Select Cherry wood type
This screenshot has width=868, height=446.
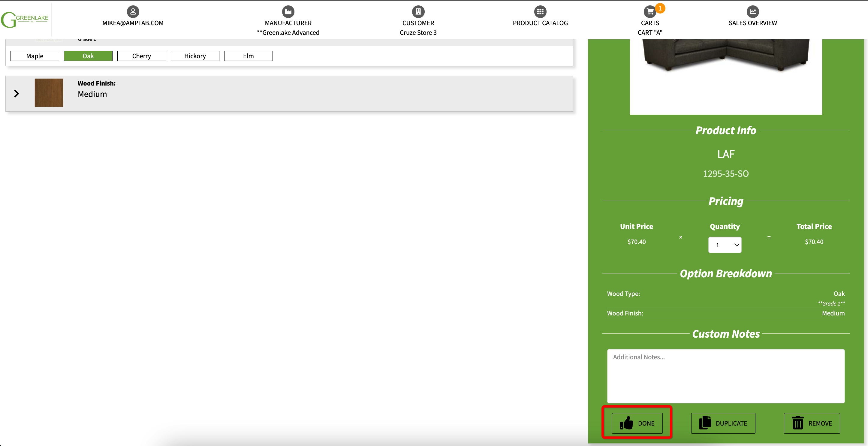(x=142, y=56)
